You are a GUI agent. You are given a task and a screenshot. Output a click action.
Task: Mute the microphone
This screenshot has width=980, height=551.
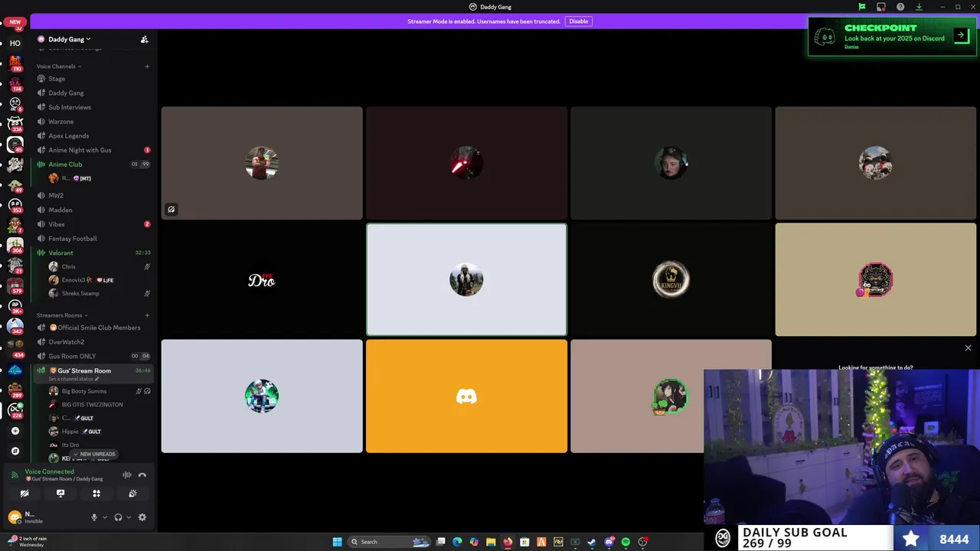click(x=94, y=517)
